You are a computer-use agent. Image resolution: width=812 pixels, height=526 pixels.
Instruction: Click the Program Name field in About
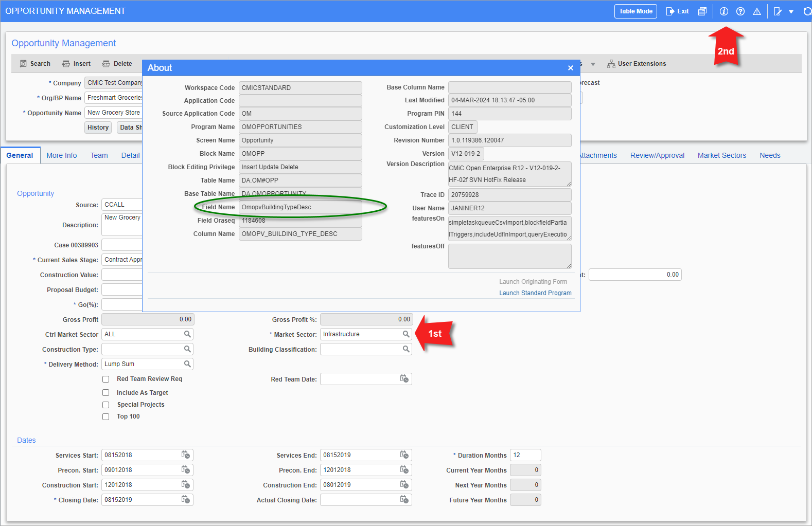pyautogui.click(x=300, y=127)
